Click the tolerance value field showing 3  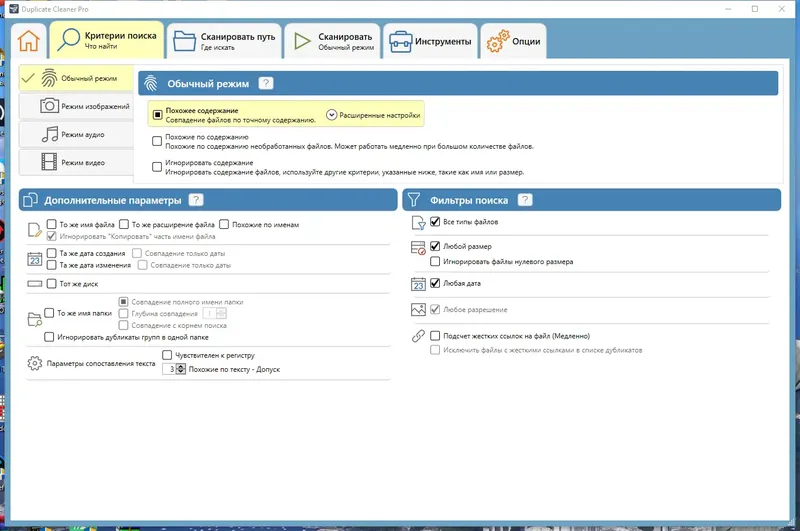pos(169,369)
